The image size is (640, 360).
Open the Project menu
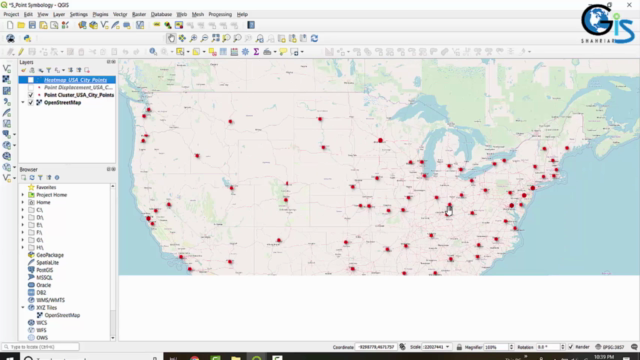pos(11,14)
